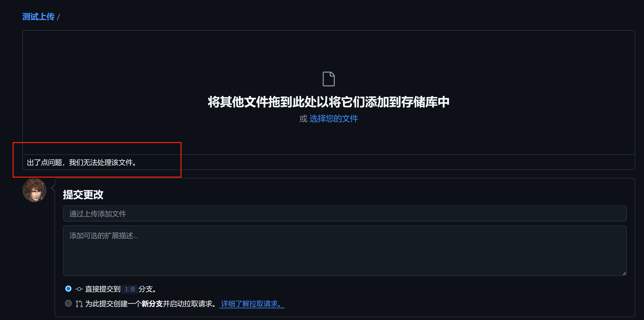
Task: Click the bold 新分支 text
Action: tap(152, 304)
